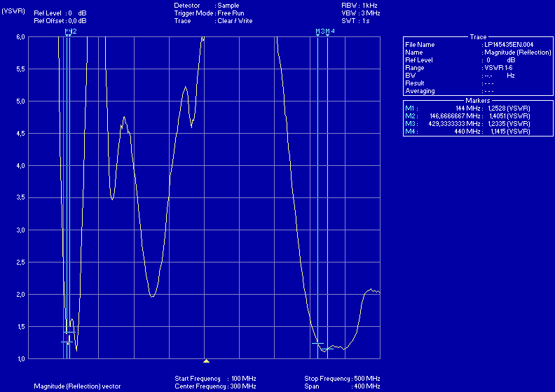Click the VBW 3 MHz readout
Viewport: 555px width, 392px height.
click(361, 13)
